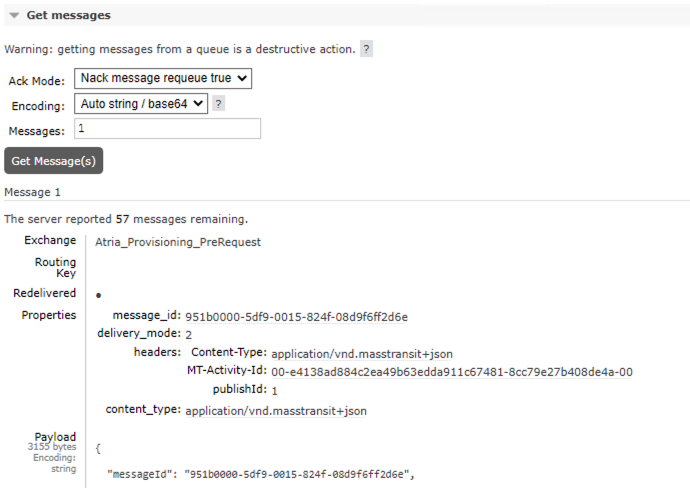The height and width of the screenshot is (488, 690).
Task: Open the Ack Mode dropdown
Action: coord(163,78)
